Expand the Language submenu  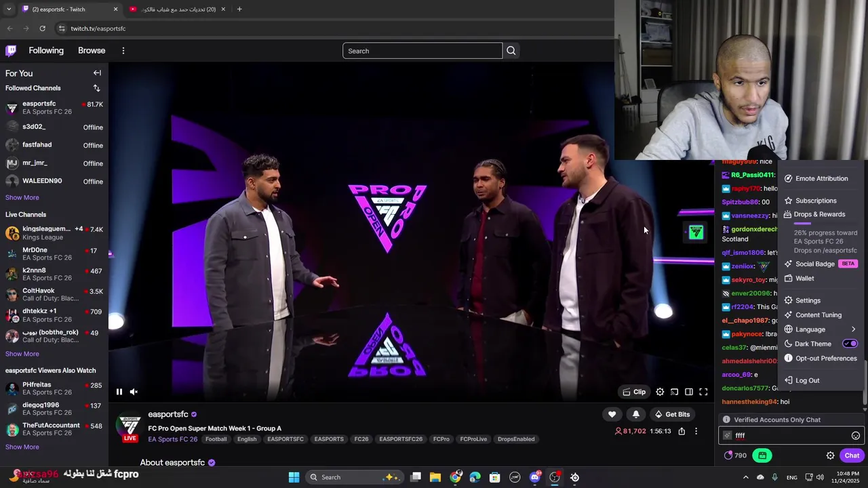pos(821,329)
